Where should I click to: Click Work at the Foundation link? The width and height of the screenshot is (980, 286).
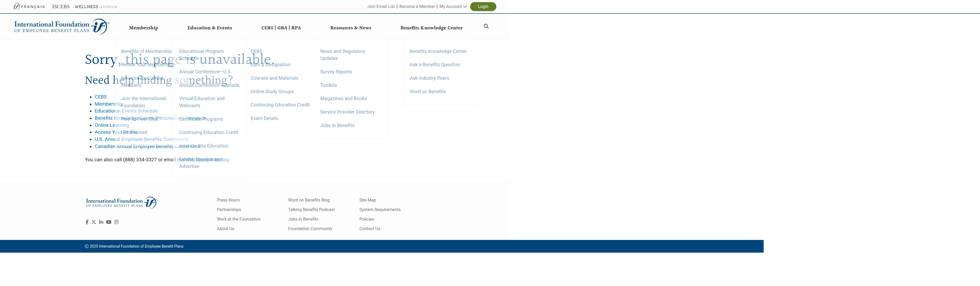pos(239,219)
